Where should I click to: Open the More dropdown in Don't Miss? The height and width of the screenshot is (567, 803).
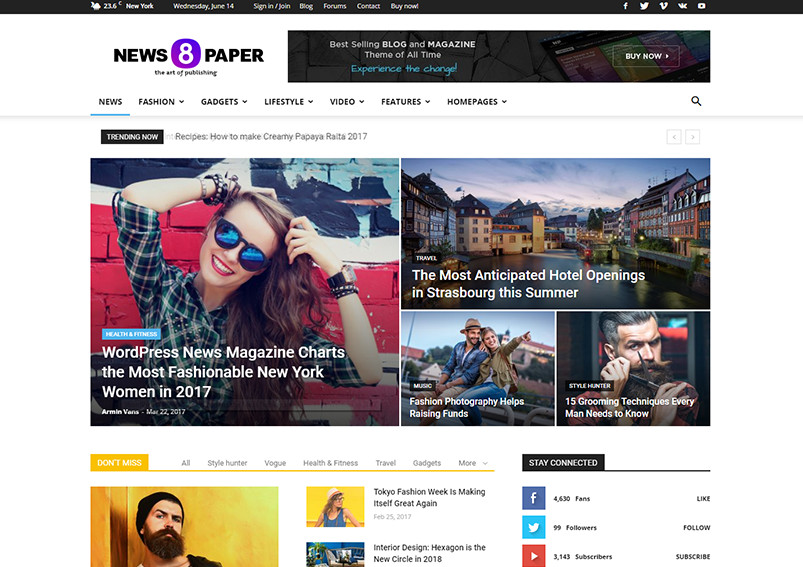click(x=473, y=463)
